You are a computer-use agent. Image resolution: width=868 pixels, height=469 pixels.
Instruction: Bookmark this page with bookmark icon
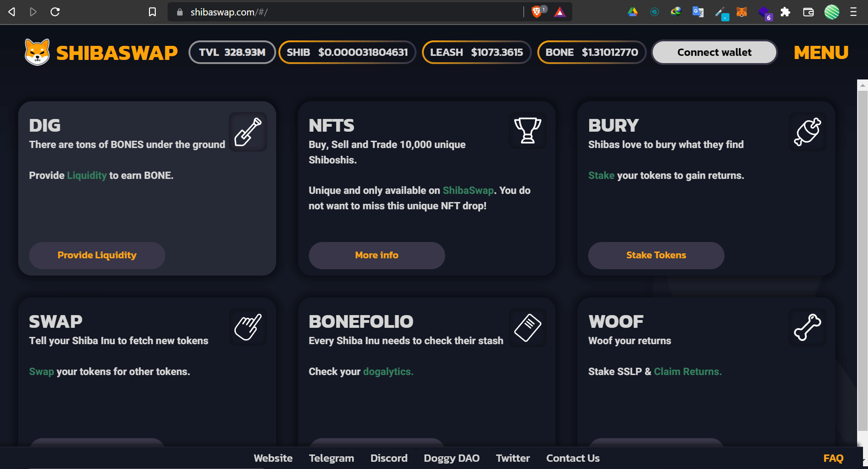(153, 12)
